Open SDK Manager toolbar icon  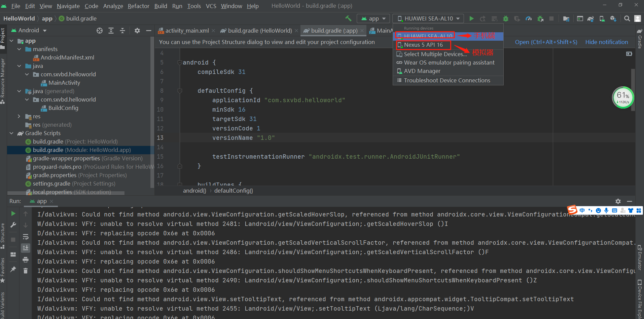pyautogui.click(x=613, y=18)
